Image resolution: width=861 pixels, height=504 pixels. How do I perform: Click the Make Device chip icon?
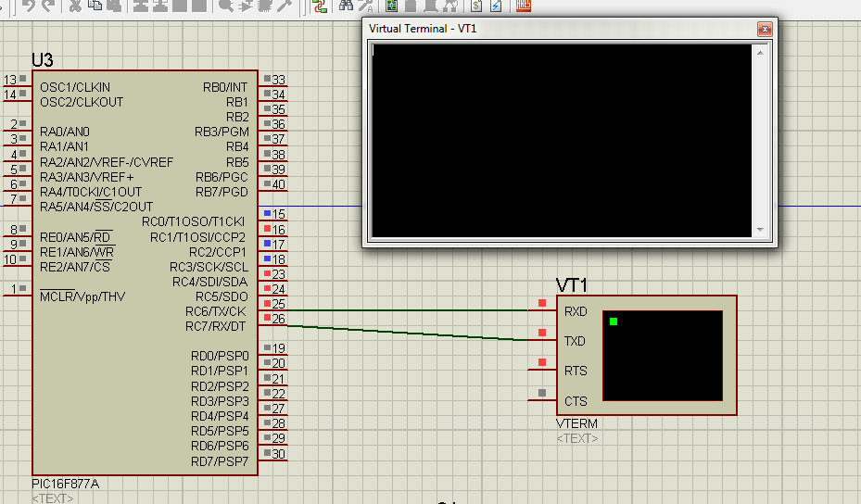click(x=265, y=5)
